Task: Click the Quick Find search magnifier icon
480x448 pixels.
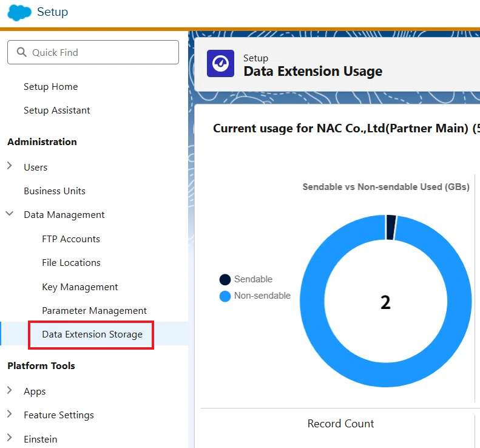Action: pyautogui.click(x=21, y=52)
